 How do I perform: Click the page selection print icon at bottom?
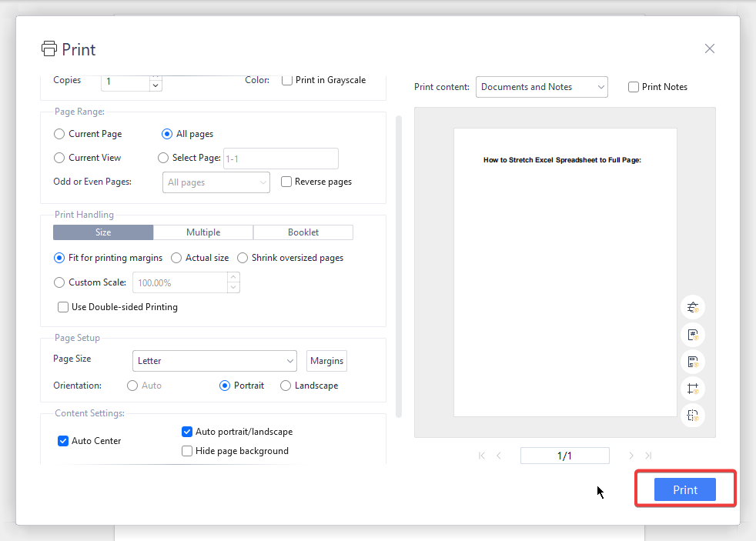692,416
